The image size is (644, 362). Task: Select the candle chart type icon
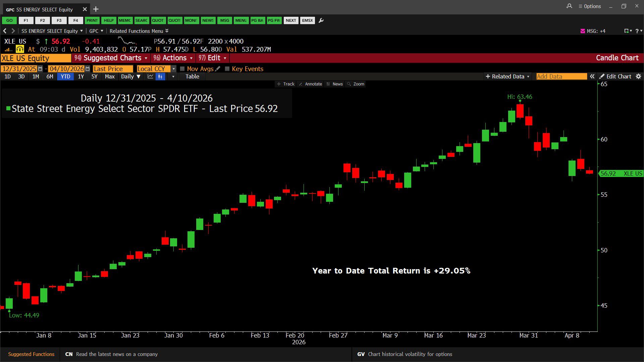tap(160, 76)
